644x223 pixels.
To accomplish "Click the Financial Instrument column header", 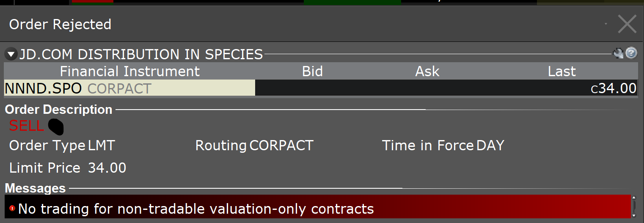I will tap(129, 71).
